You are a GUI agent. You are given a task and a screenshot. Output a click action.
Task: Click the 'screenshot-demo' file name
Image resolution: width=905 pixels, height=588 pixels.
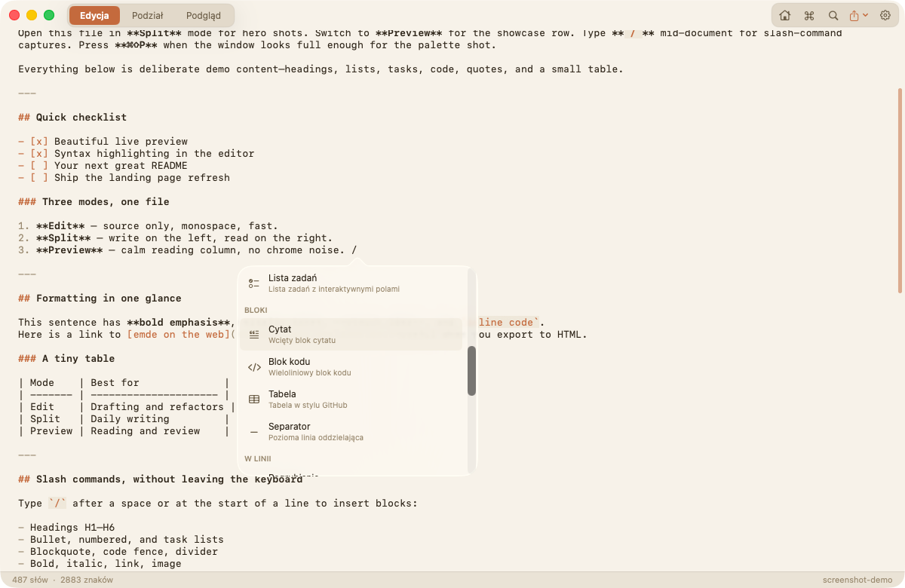pyautogui.click(x=857, y=580)
